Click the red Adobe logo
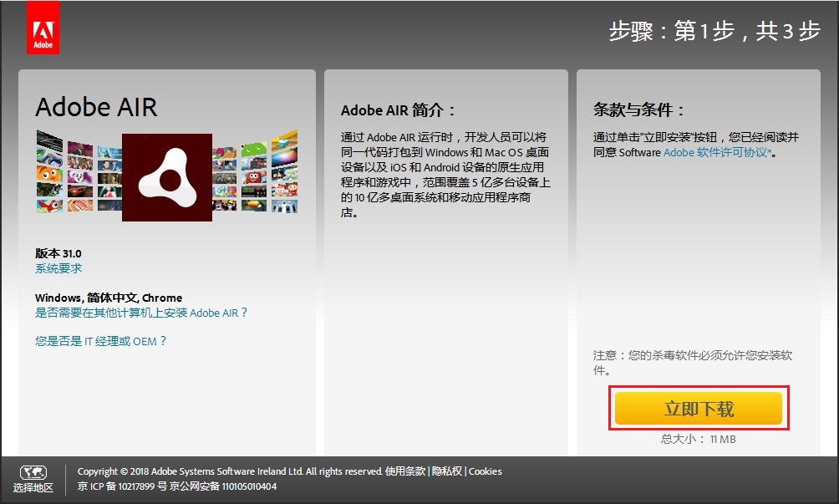Screen dimensions: 839x504 click(x=43, y=28)
